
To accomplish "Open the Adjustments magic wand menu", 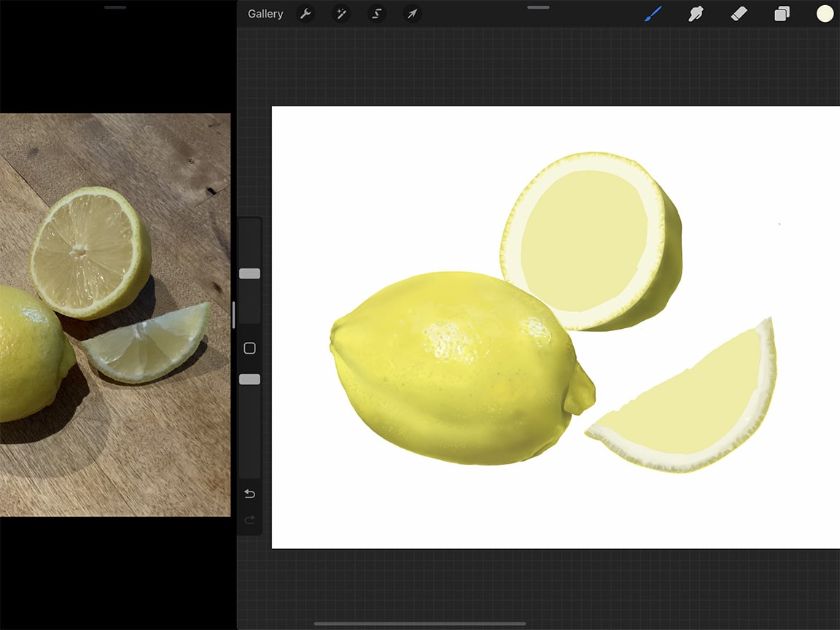I will click(341, 13).
